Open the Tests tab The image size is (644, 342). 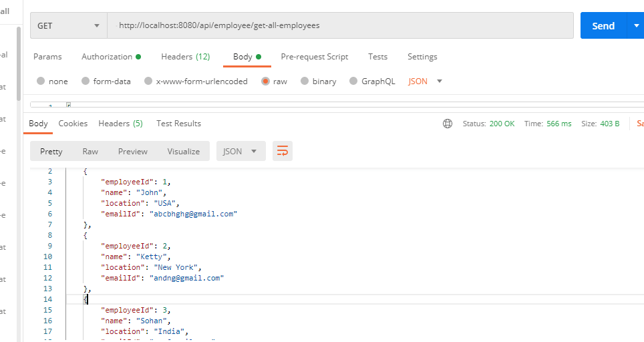(x=377, y=57)
